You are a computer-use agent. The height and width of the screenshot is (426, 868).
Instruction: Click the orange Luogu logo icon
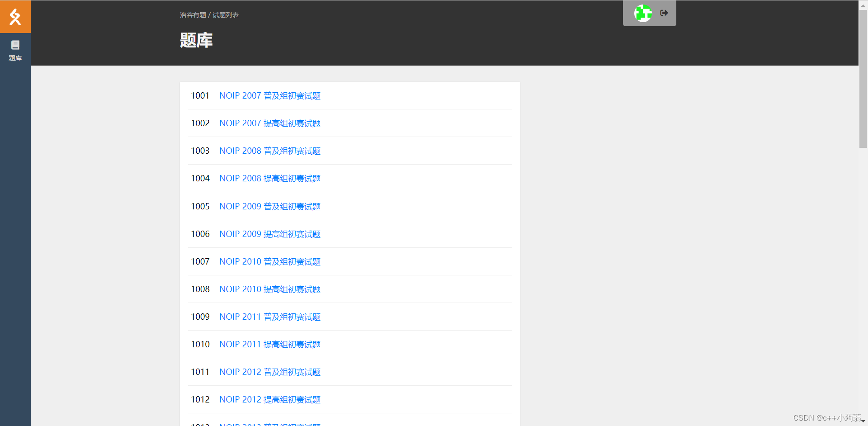pyautogui.click(x=15, y=17)
